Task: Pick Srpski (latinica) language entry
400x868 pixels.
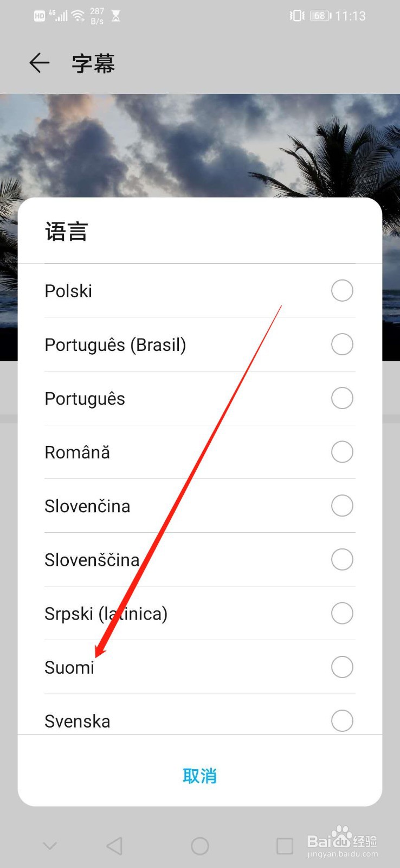Action: click(106, 614)
